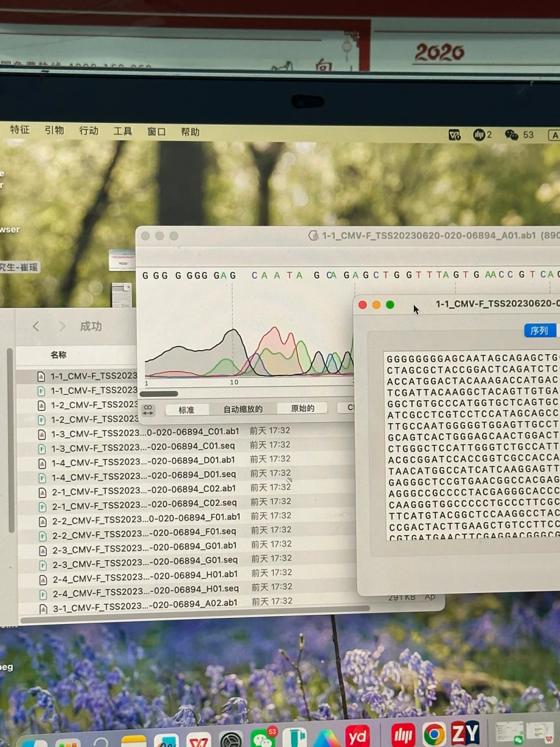The height and width of the screenshot is (747, 560).
Task: Click the 究生-崔瑶 desktop label
Action: (x=19, y=267)
